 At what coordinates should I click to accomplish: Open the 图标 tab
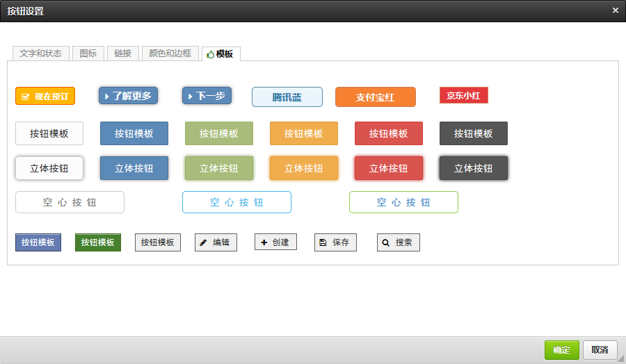[88, 53]
